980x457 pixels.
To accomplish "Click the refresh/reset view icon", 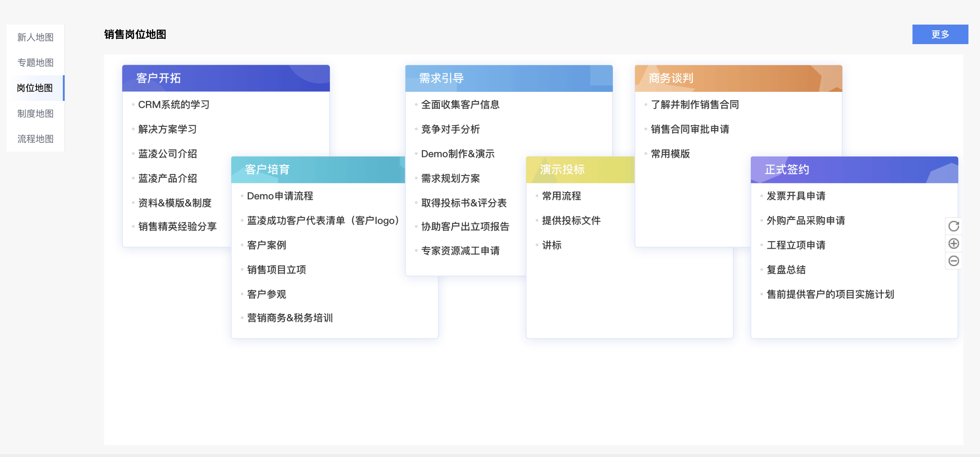I will (953, 226).
